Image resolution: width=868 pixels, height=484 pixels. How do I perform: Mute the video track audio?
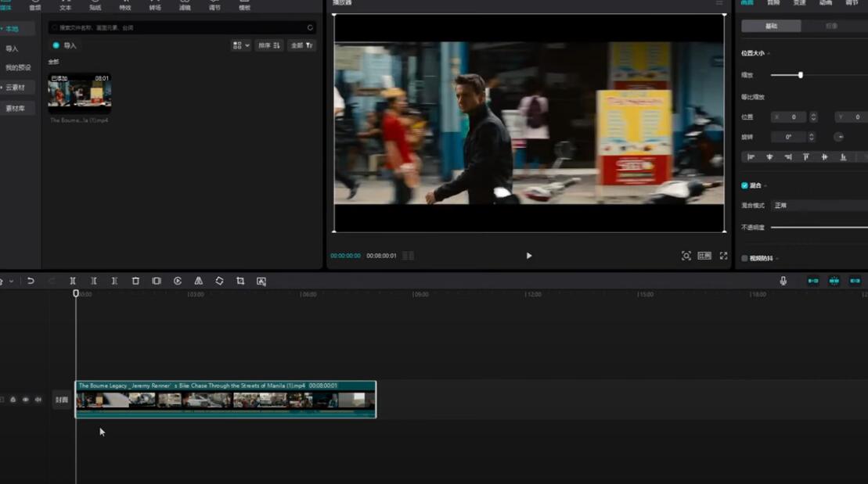38,400
